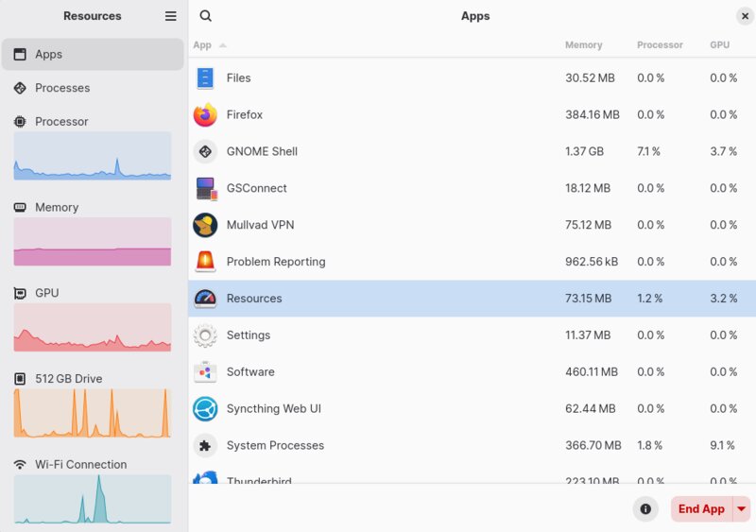
Task: Click the 1.37 GB memory value
Action: (584, 151)
